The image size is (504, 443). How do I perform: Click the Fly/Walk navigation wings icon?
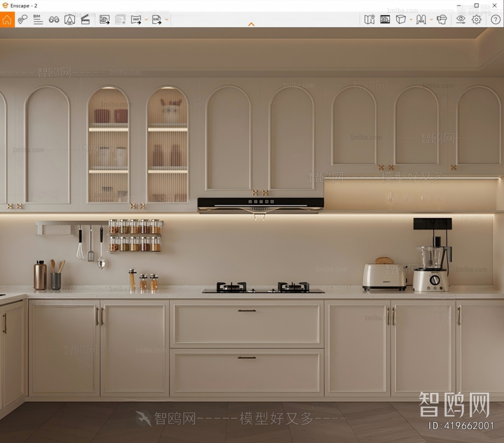point(421,20)
